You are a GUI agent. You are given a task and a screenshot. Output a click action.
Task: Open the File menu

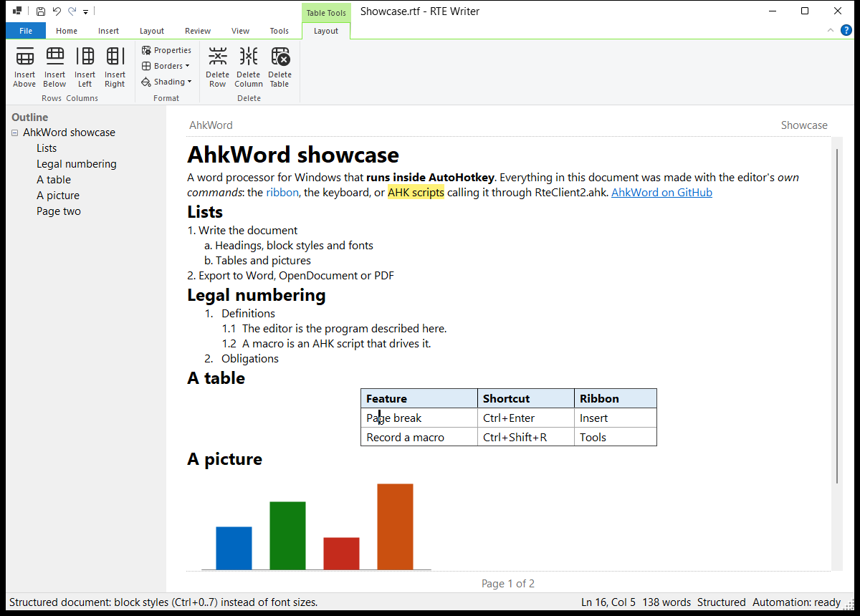click(26, 31)
